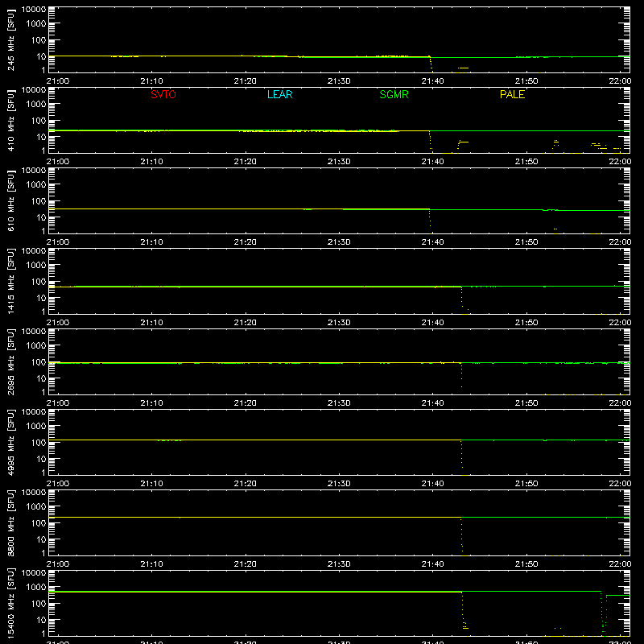Click the red SVTO station label
The image size is (644, 644).
pos(163,94)
